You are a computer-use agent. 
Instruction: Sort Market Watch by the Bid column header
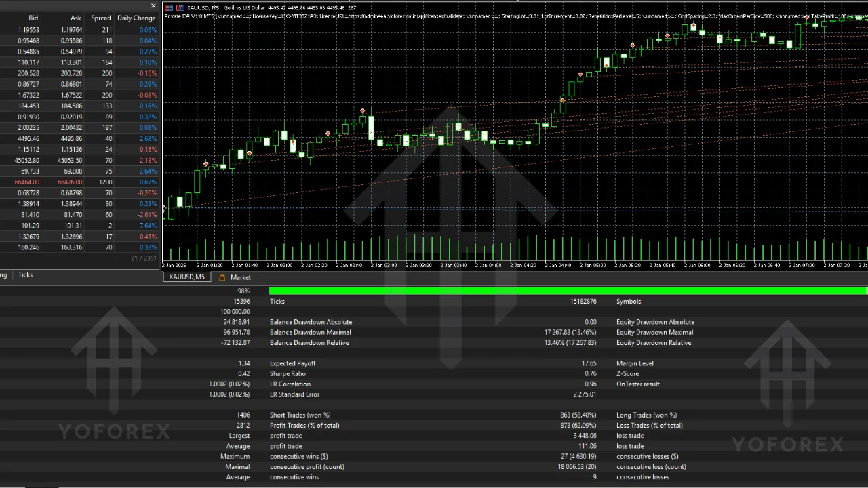33,18
